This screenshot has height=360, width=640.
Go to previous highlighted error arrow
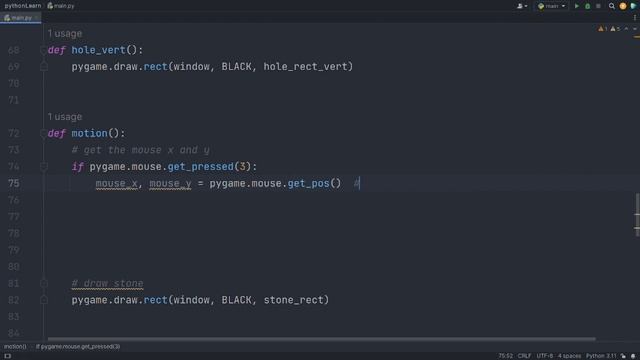(626, 29)
